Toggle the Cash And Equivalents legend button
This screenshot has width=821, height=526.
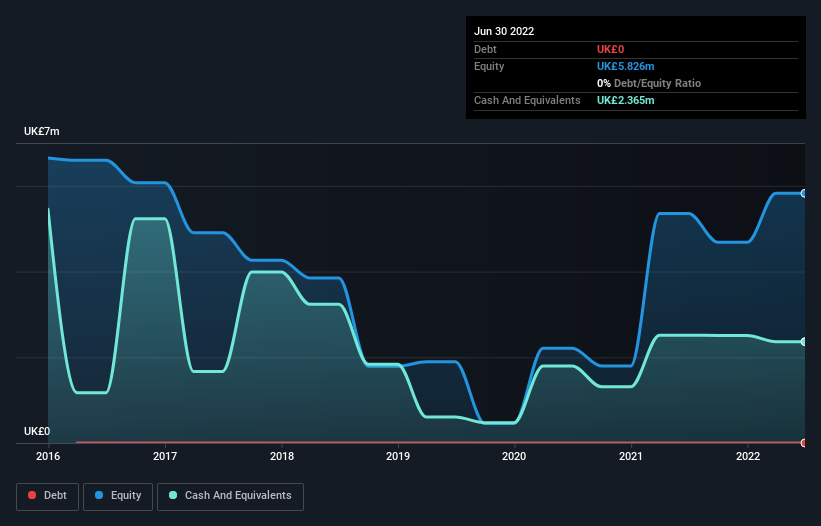click(230, 496)
